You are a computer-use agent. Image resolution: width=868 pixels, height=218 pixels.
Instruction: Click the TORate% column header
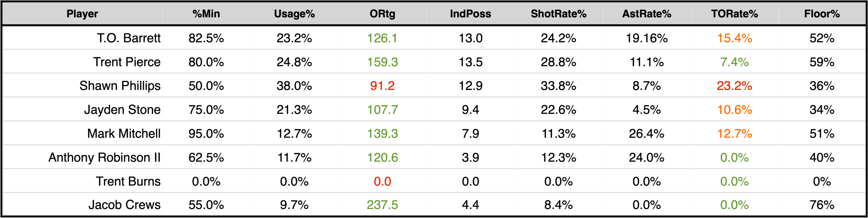pyautogui.click(x=734, y=14)
